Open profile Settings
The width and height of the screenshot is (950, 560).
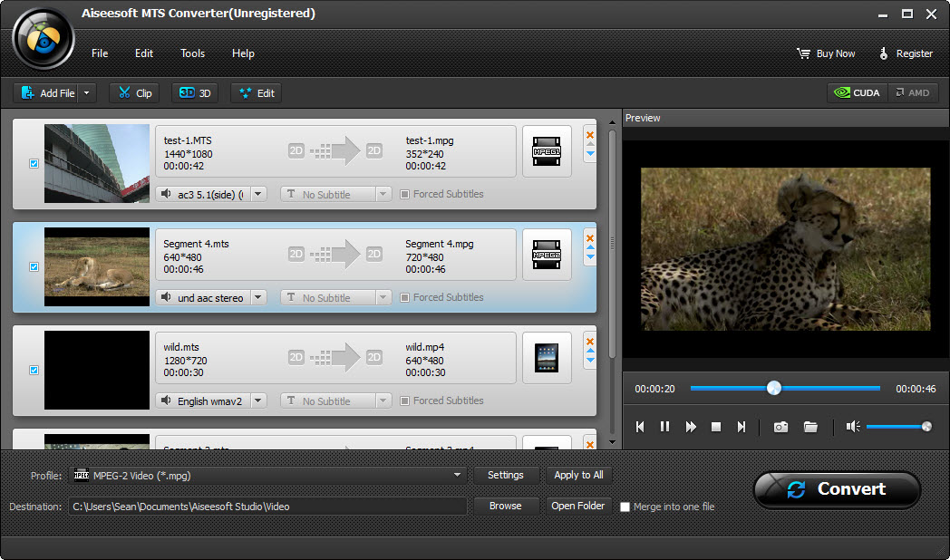point(505,475)
